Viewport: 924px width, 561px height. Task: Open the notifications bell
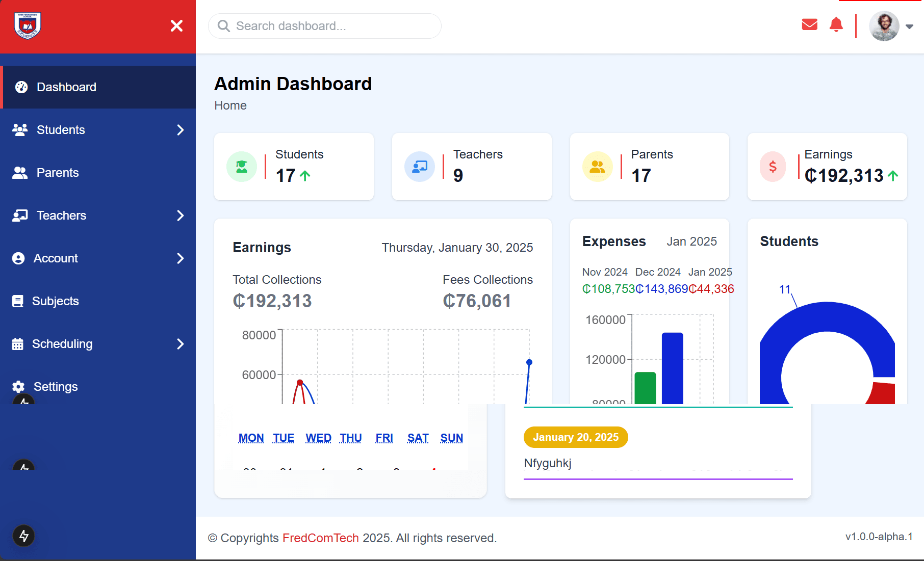(836, 24)
